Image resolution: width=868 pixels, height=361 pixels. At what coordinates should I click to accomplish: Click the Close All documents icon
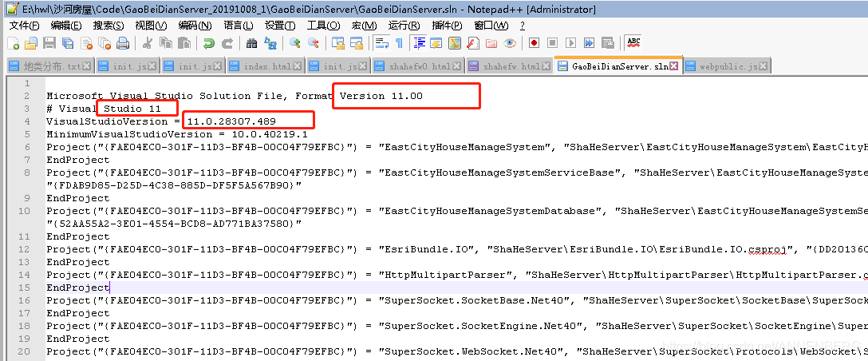(x=105, y=43)
